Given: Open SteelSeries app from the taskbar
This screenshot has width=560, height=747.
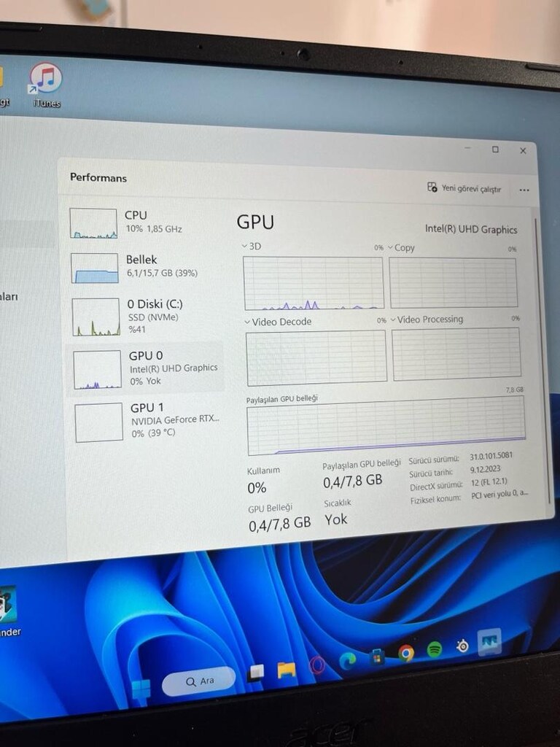Looking at the screenshot, I should pyautogui.click(x=462, y=646).
